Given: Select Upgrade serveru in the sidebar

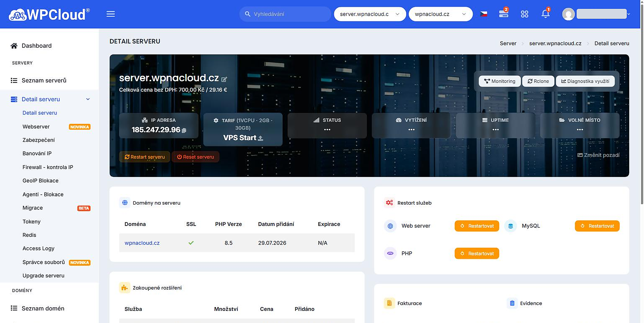Looking at the screenshot, I should pos(44,275).
